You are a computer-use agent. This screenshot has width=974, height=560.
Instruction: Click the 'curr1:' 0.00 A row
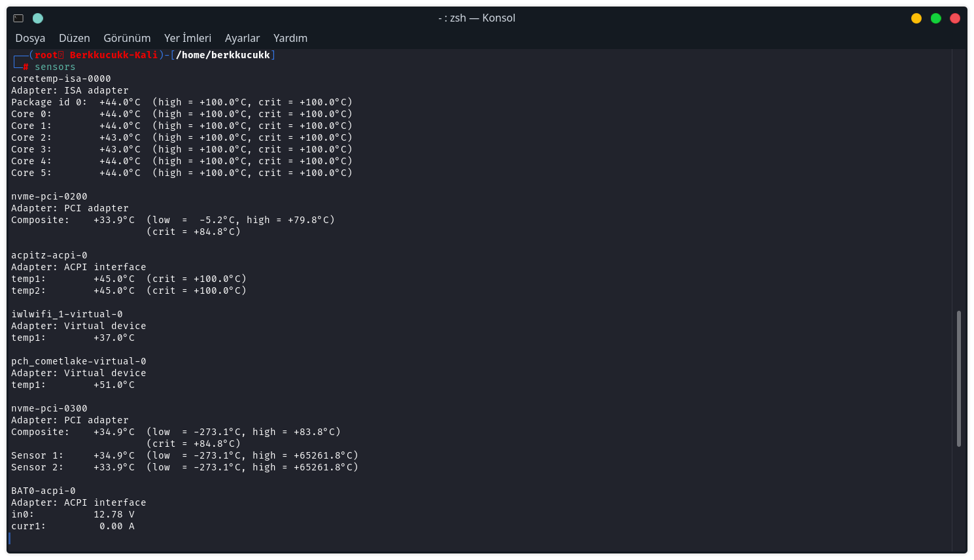[x=73, y=526]
